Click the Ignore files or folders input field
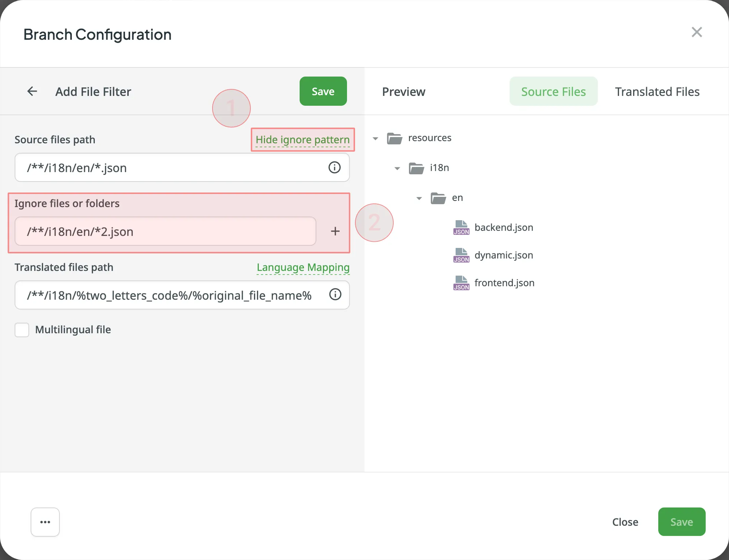 click(x=165, y=231)
